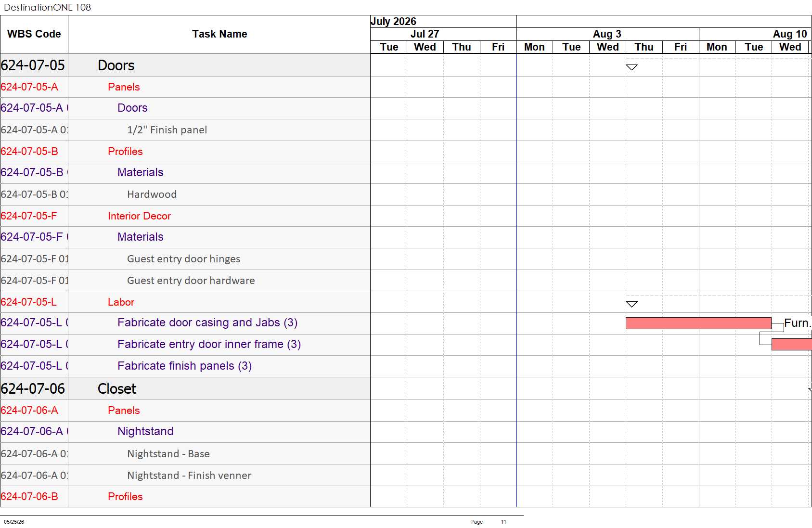This screenshot has height=528, width=812.
Task: Select Fabricate finish panels (3) task
Action: [x=185, y=366]
